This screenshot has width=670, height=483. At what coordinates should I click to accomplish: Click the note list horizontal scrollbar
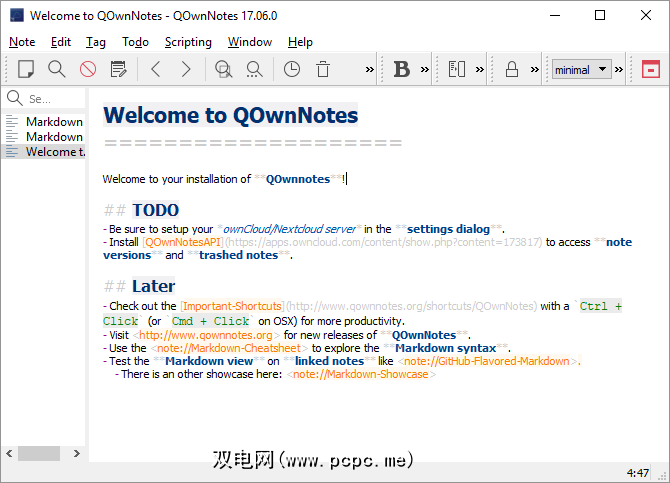40,453
